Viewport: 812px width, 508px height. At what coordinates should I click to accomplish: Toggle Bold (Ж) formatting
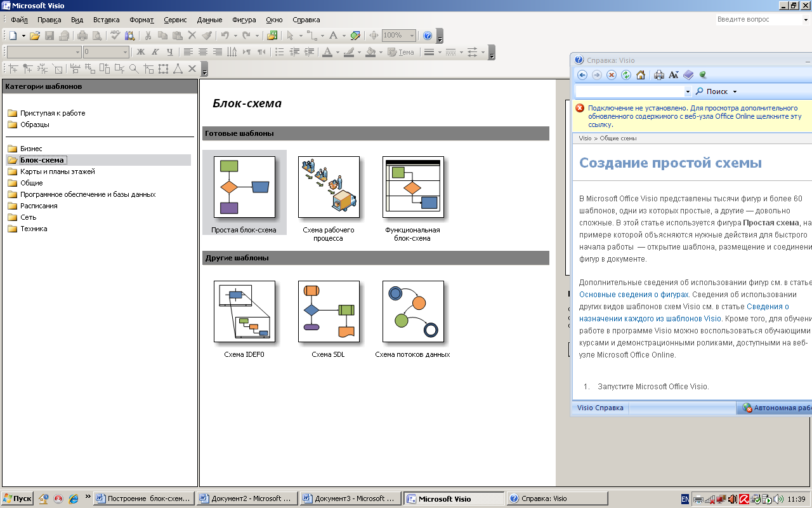(141, 52)
